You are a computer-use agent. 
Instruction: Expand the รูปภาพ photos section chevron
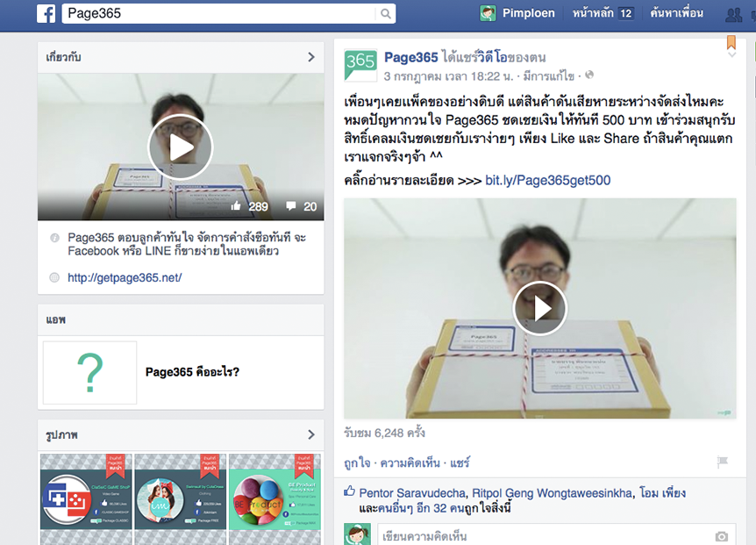pos(311,434)
